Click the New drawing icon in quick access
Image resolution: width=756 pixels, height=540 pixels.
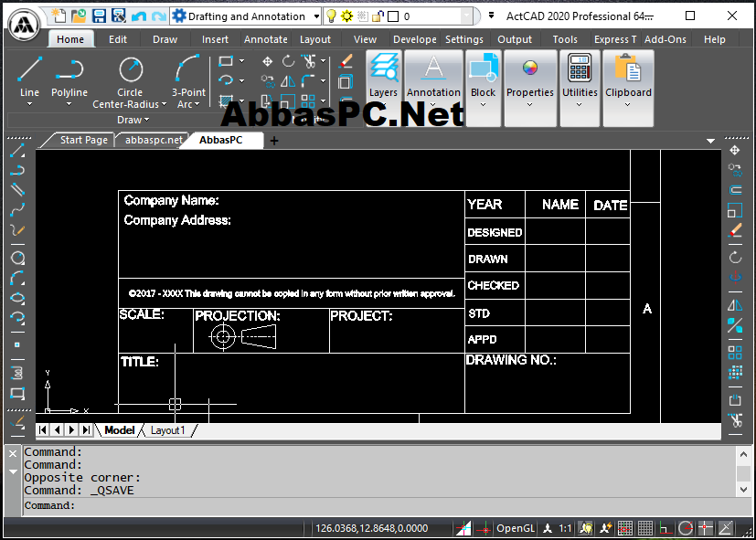(x=59, y=16)
